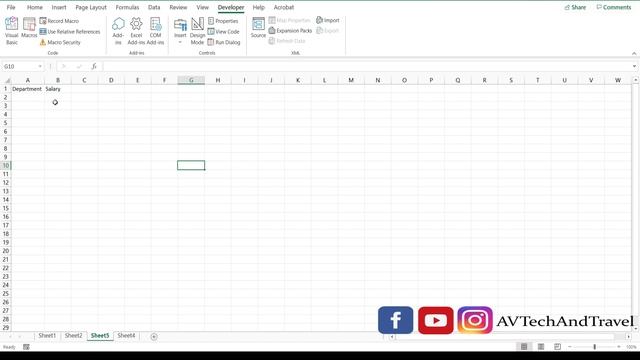This screenshot has height=360, width=640.
Task: Expand the Name Box dropdown arrow
Action: point(40,66)
